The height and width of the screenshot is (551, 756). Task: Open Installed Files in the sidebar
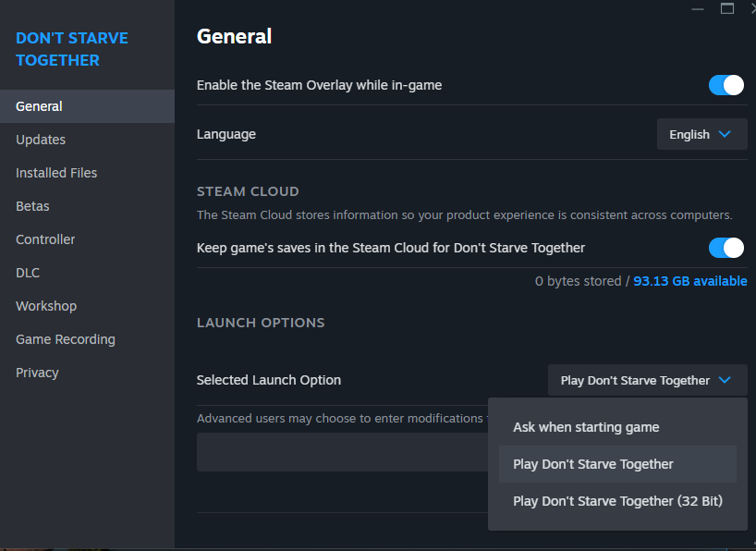coord(56,173)
